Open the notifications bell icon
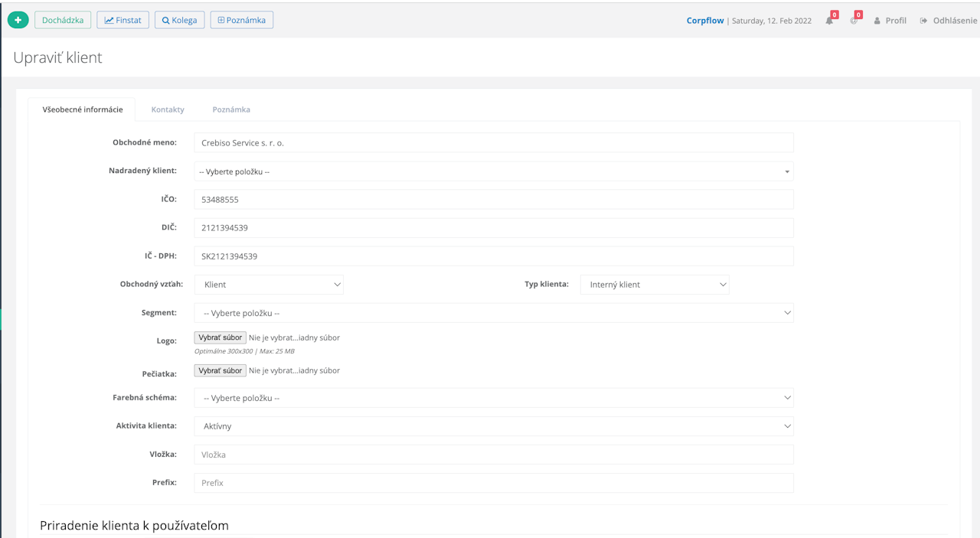 pyautogui.click(x=829, y=21)
